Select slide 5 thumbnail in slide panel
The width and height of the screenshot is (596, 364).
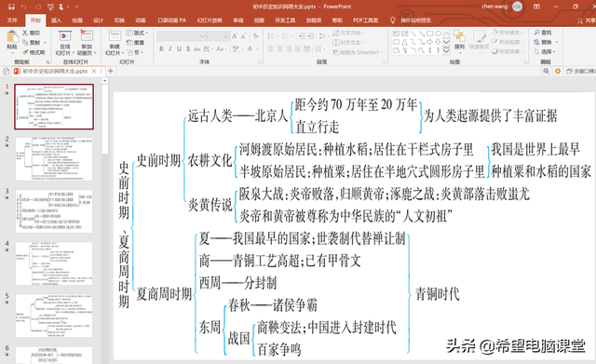(x=54, y=316)
